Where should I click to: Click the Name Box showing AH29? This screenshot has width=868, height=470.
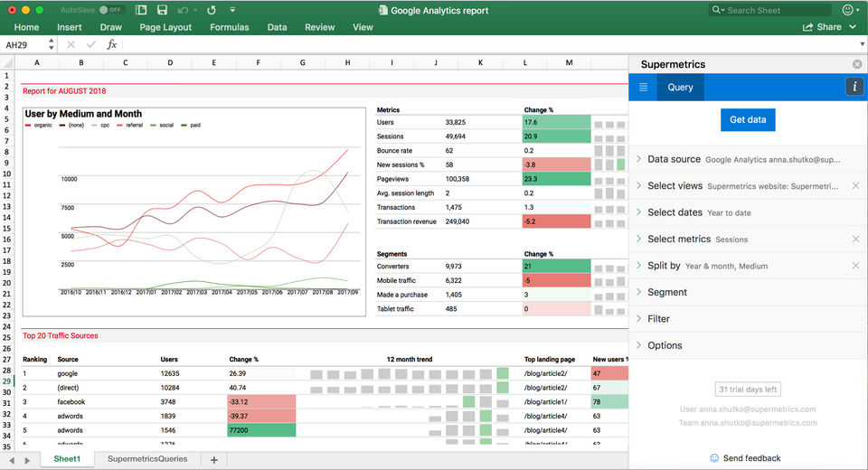pos(24,45)
